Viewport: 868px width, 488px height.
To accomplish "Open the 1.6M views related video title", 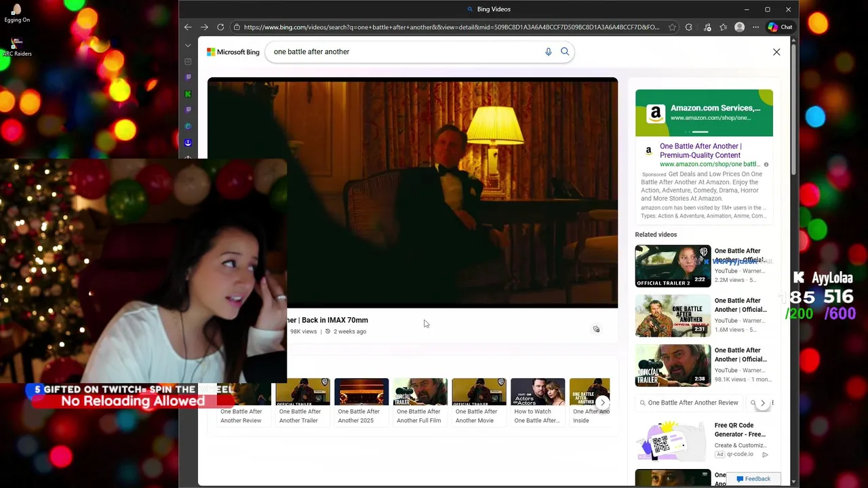I will pyautogui.click(x=741, y=305).
